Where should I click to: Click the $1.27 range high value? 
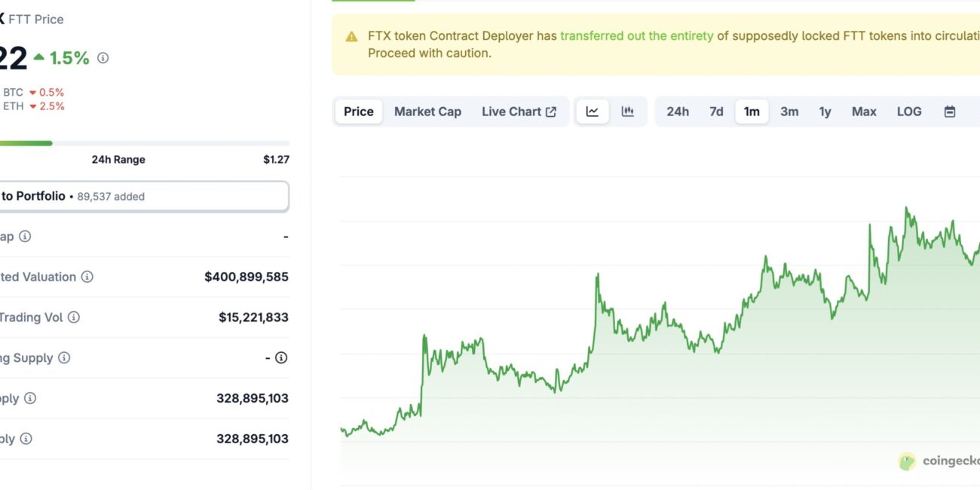[276, 160]
